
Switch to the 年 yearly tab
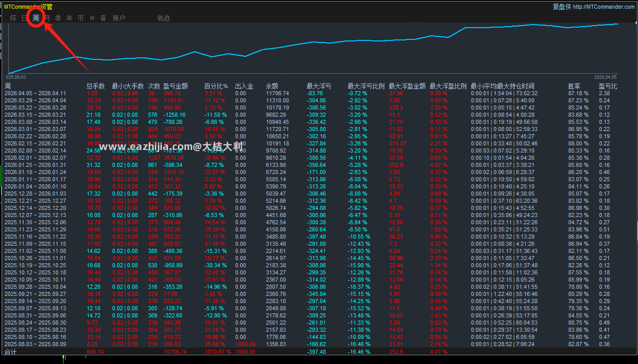click(x=69, y=18)
